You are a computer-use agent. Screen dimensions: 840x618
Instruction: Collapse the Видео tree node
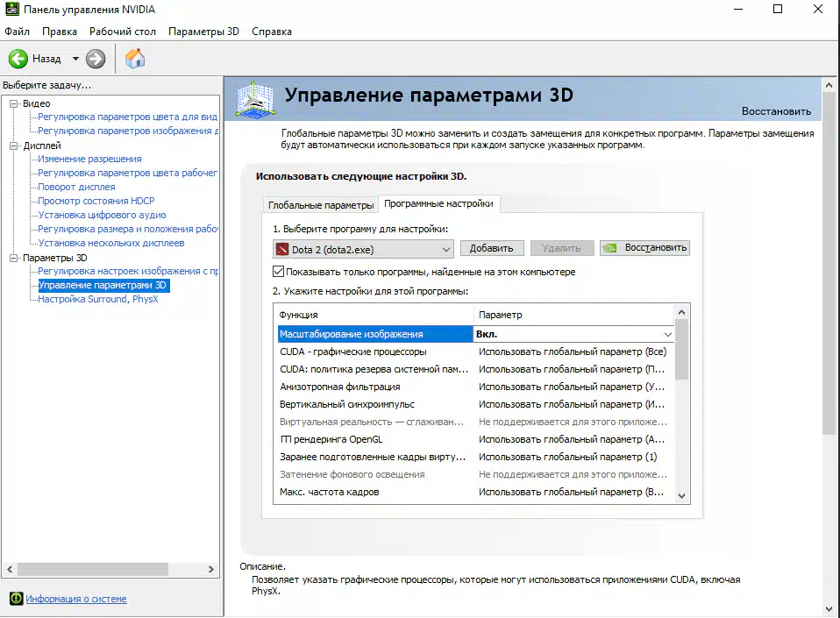(13, 104)
